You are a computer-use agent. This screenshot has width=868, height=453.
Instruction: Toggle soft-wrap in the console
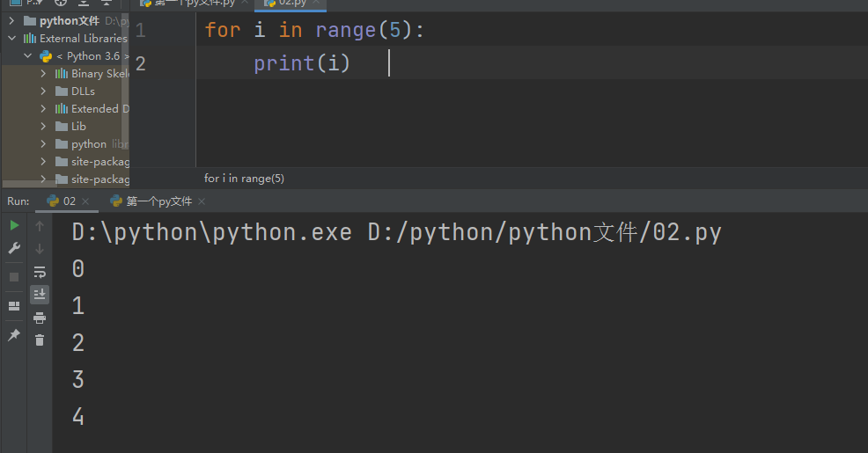coord(40,272)
